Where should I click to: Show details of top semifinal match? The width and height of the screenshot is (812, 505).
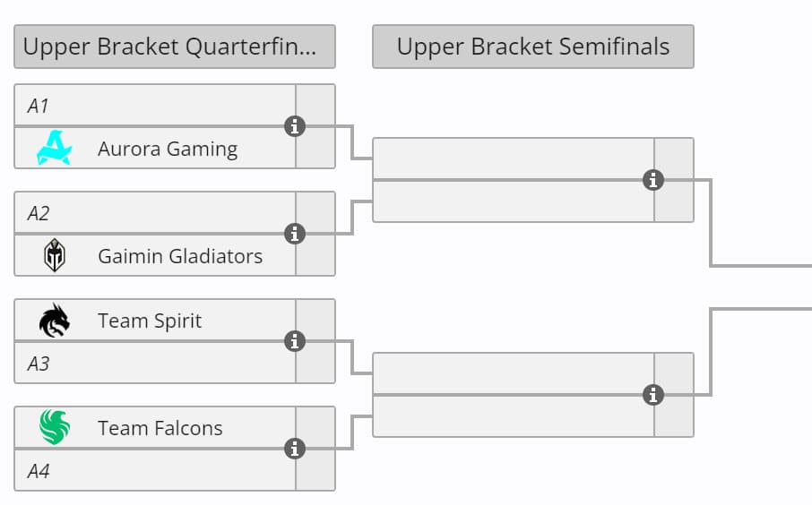653,180
